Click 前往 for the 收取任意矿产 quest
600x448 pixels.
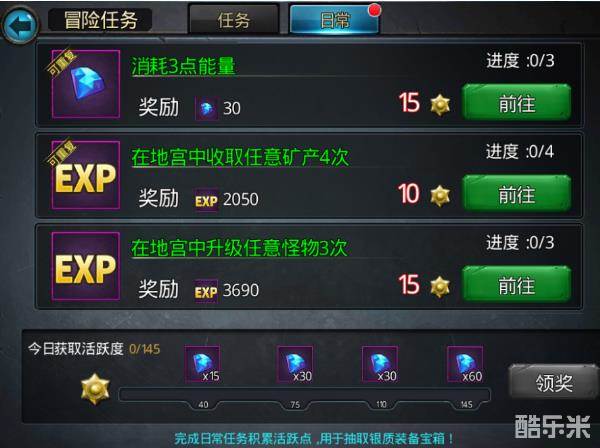(517, 194)
